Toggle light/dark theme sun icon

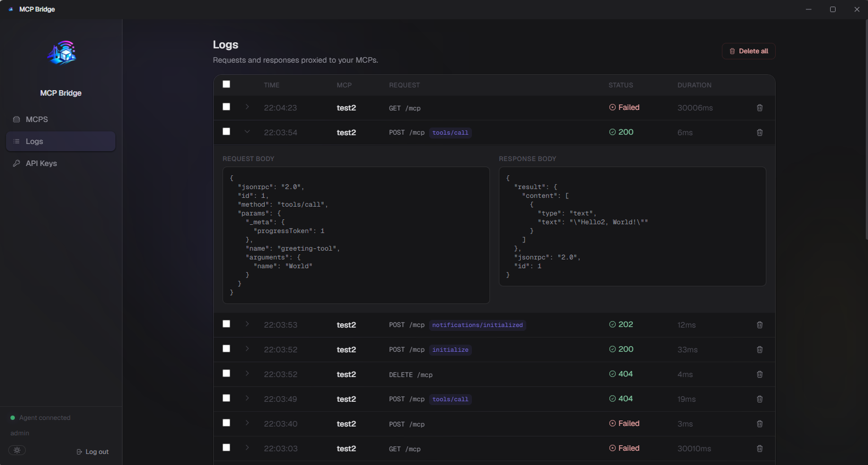coord(17,450)
